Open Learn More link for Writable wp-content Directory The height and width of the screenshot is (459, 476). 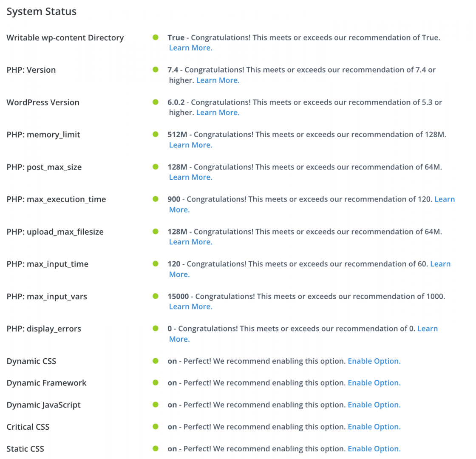click(x=191, y=48)
